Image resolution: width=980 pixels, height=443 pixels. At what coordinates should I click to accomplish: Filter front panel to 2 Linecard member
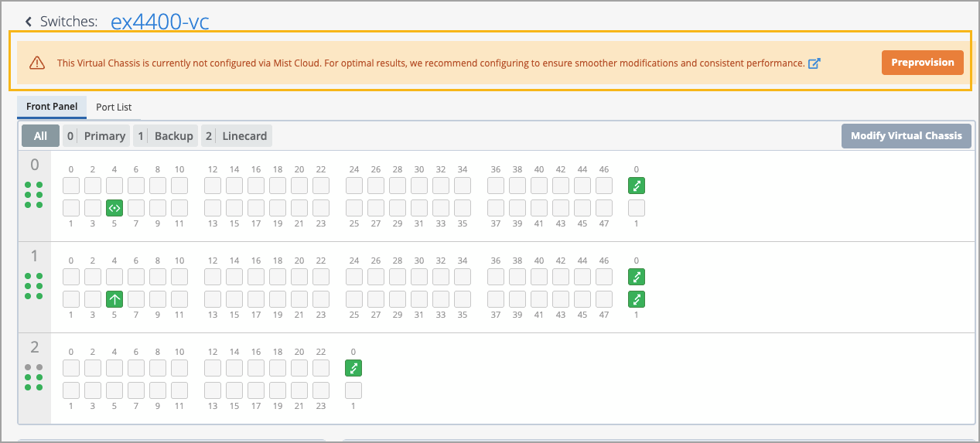(236, 136)
